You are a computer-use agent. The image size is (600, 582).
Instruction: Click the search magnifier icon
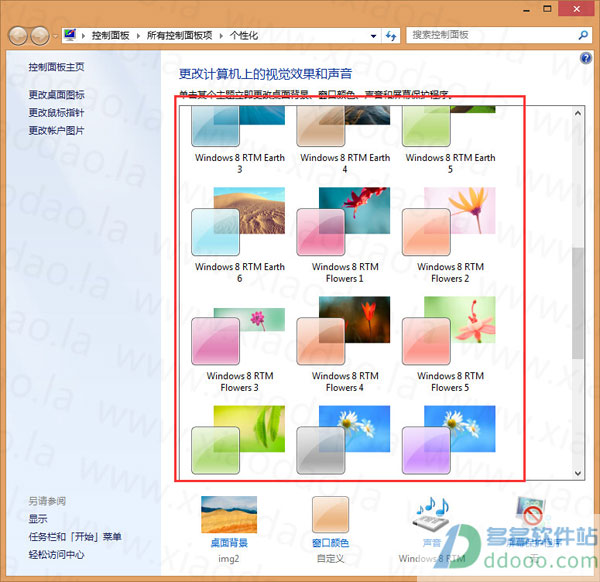pos(583,35)
